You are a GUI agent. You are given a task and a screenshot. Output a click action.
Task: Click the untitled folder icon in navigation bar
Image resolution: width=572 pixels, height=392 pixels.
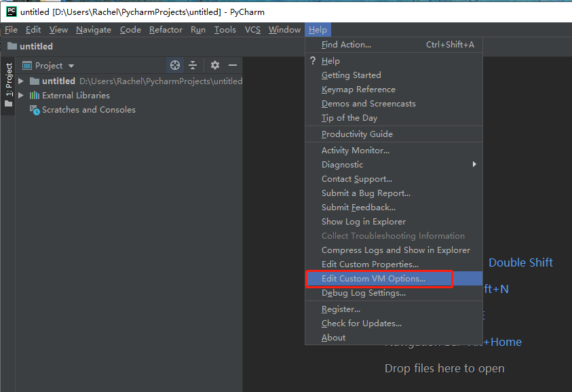click(12, 46)
